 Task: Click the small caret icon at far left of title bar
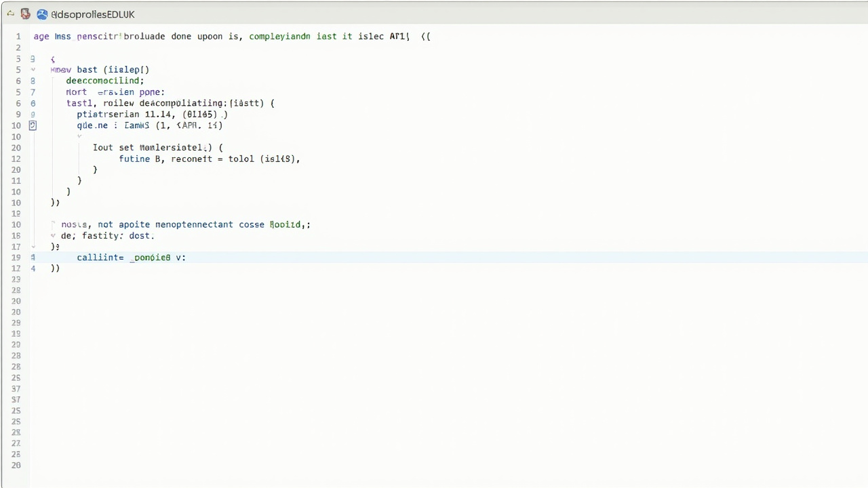(x=10, y=14)
